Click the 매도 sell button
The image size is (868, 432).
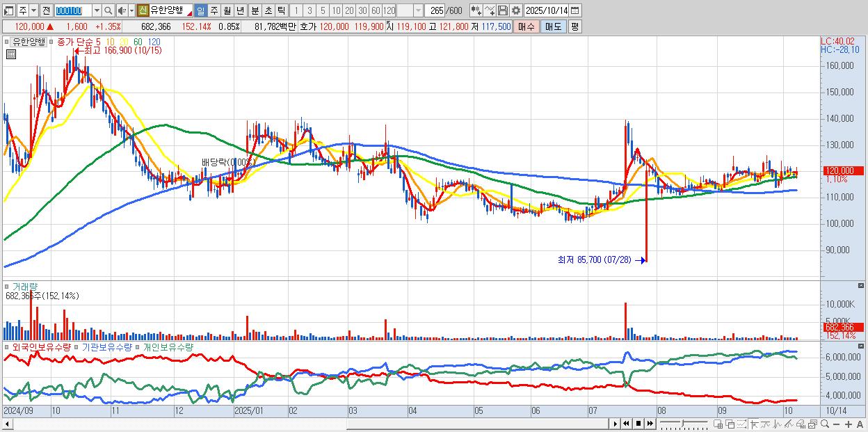pyautogui.click(x=553, y=26)
